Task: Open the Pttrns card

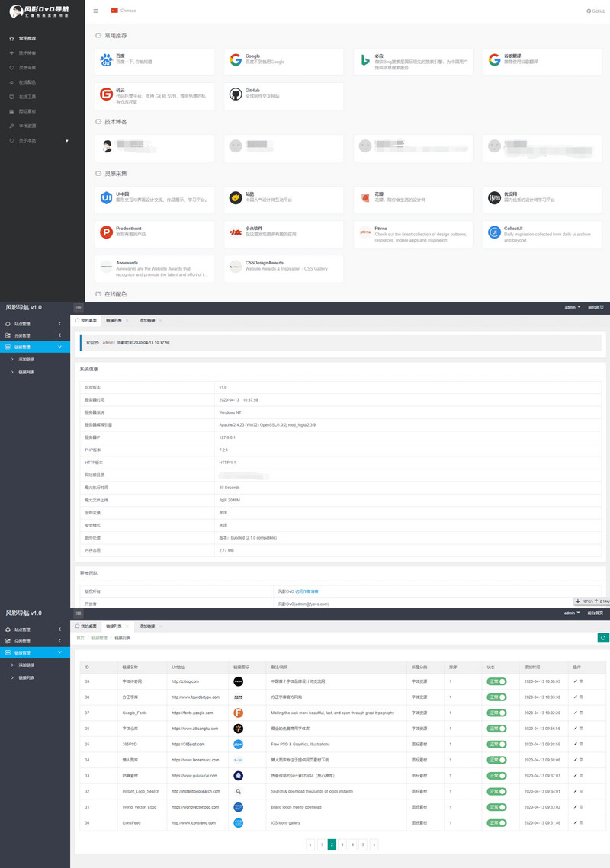Action: (x=413, y=234)
